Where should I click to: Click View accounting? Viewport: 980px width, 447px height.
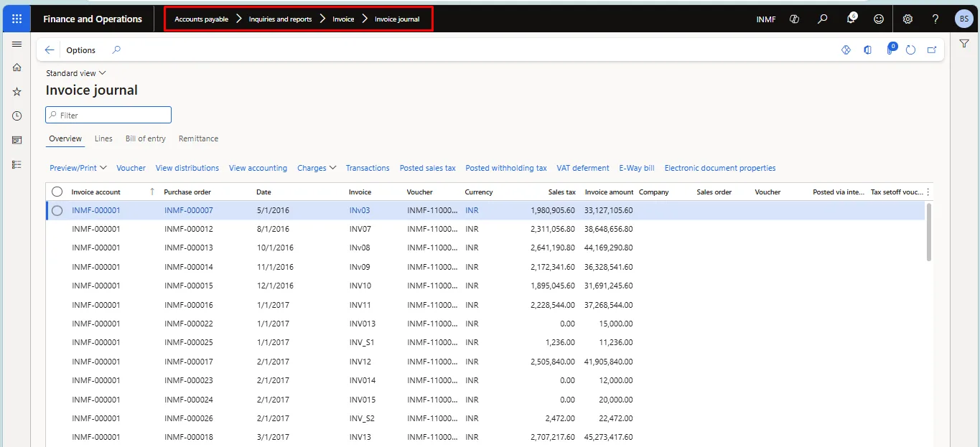(x=258, y=168)
